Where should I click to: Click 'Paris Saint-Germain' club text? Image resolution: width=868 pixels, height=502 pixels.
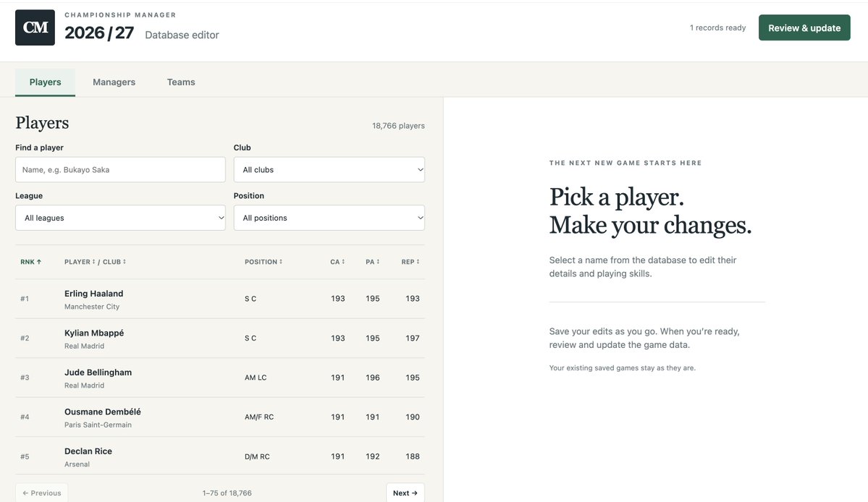98,425
